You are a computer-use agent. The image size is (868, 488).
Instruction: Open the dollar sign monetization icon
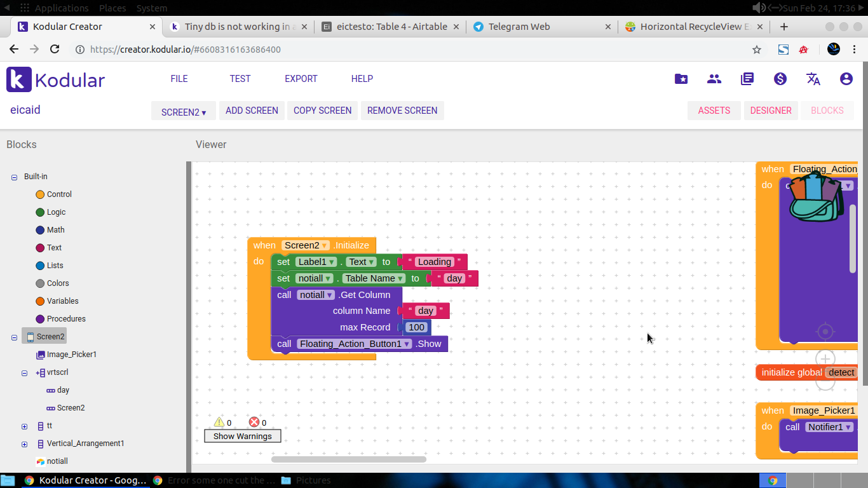(x=780, y=79)
